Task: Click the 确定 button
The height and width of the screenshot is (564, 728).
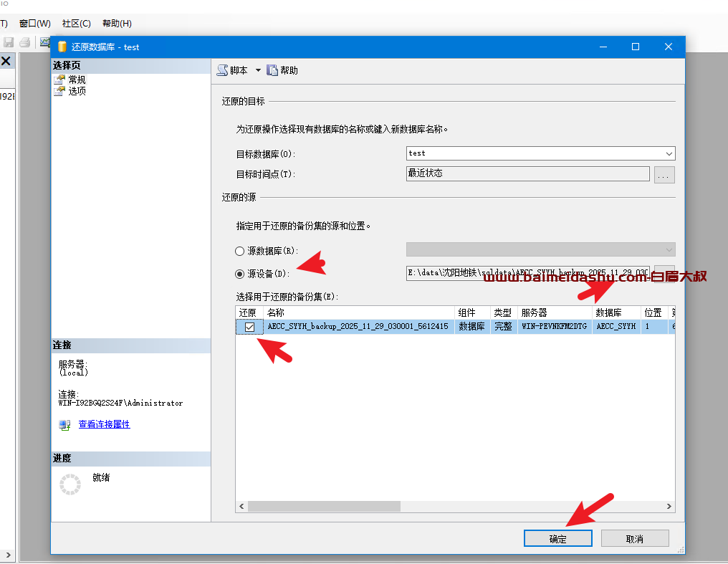Action: click(557, 539)
